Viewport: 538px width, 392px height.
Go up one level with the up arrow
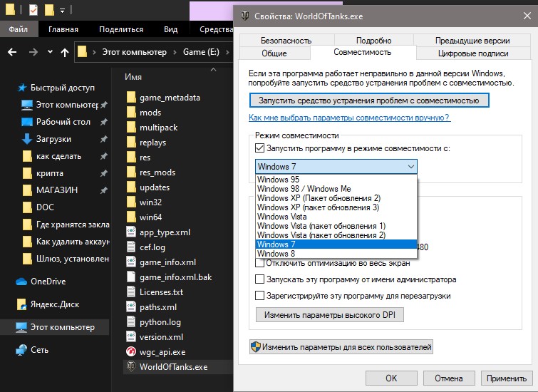[65, 52]
